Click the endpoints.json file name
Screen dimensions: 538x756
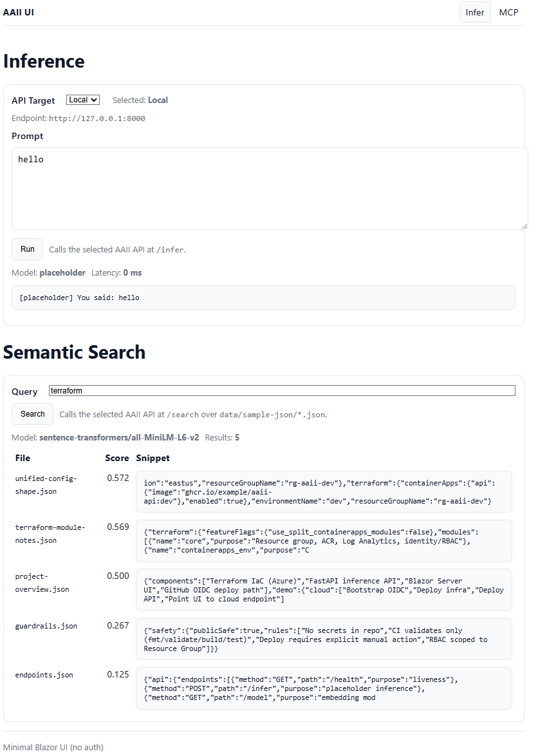point(44,675)
